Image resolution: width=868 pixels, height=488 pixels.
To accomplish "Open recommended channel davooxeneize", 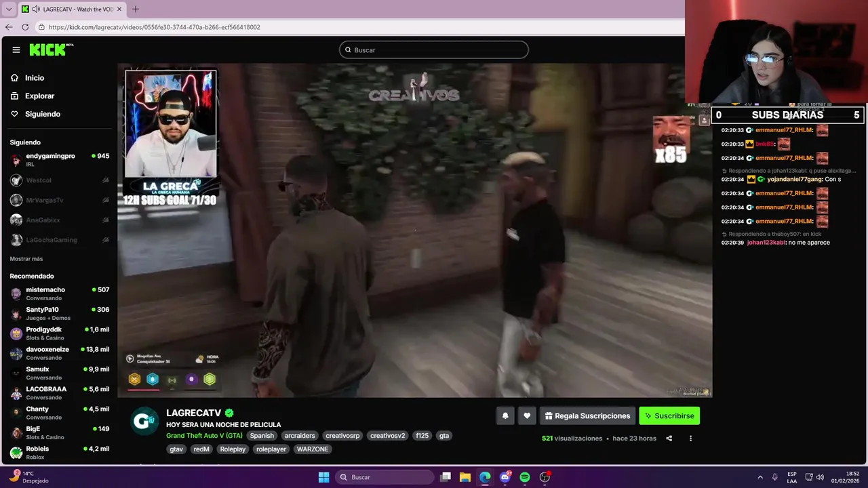I will click(59, 353).
